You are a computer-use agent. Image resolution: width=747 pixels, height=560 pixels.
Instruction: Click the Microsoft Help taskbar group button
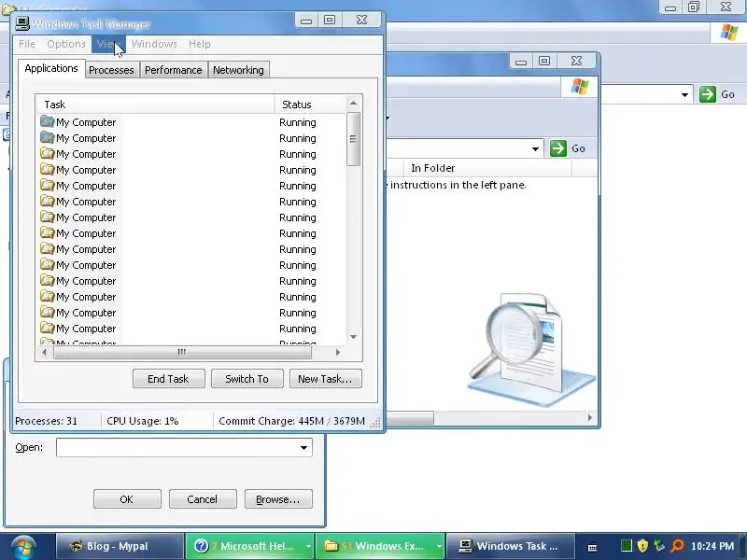[x=245, y=546]
